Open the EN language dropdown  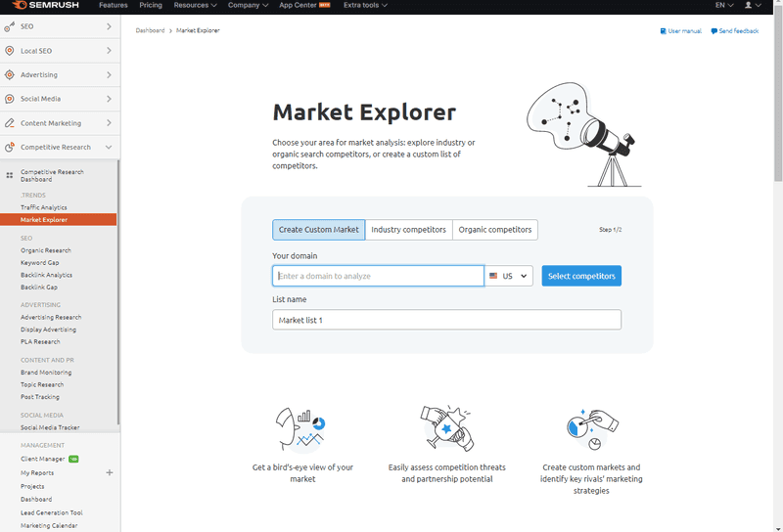point(724,5)
